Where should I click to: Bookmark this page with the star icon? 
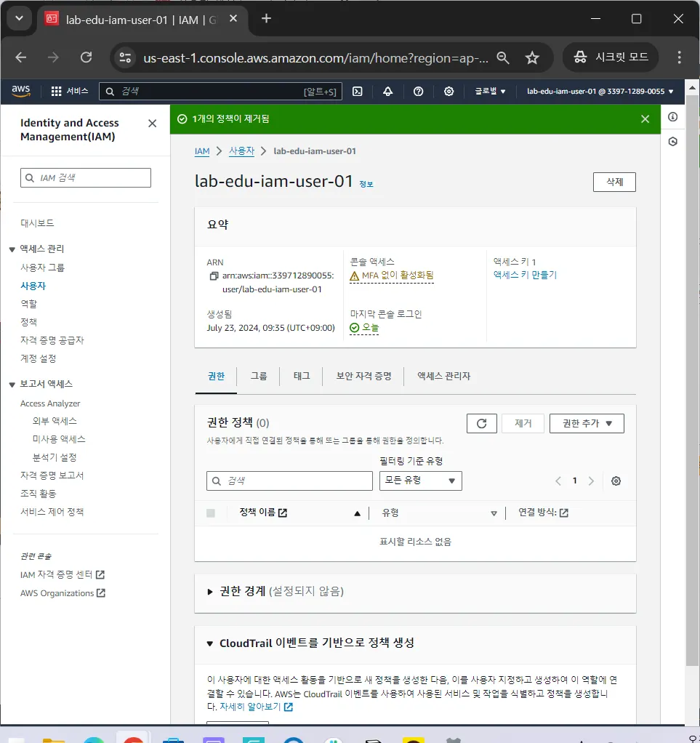coord(532,58)
